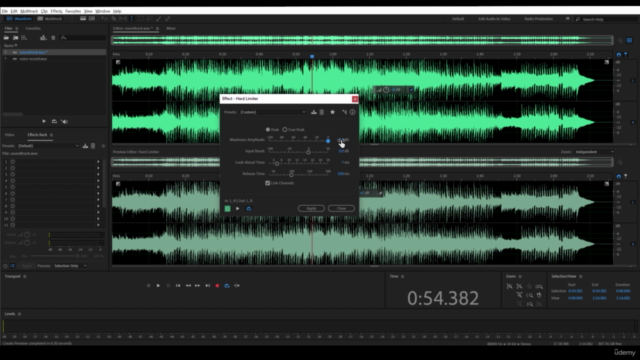Open the Effects menu
640x360 pixels.
point(56,11)
